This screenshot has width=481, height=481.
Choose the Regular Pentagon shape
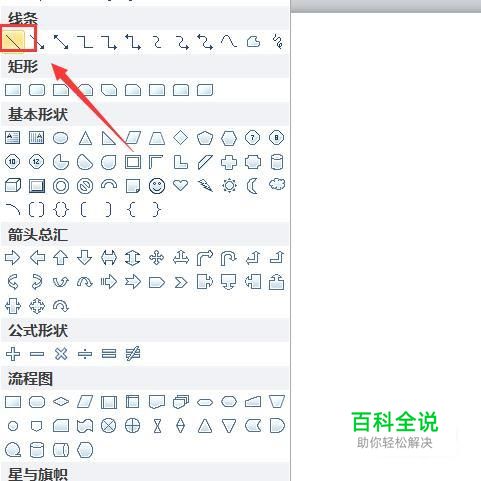coord(205,138)
